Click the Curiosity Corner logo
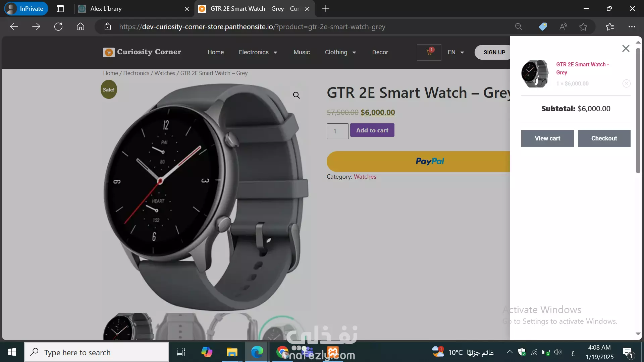 [x=142, y=52]
